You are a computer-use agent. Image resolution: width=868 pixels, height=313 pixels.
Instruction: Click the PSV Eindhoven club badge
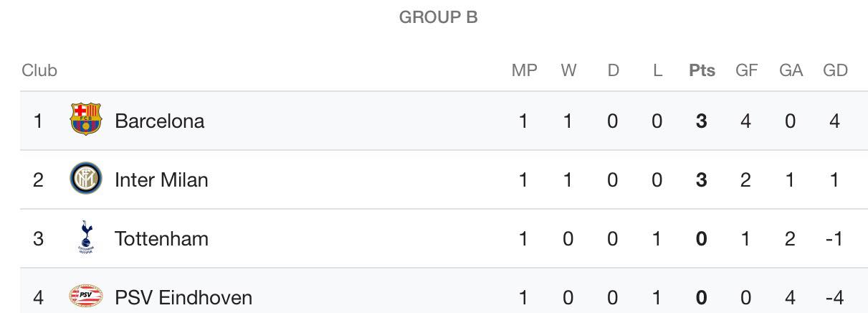pos(86,295)
